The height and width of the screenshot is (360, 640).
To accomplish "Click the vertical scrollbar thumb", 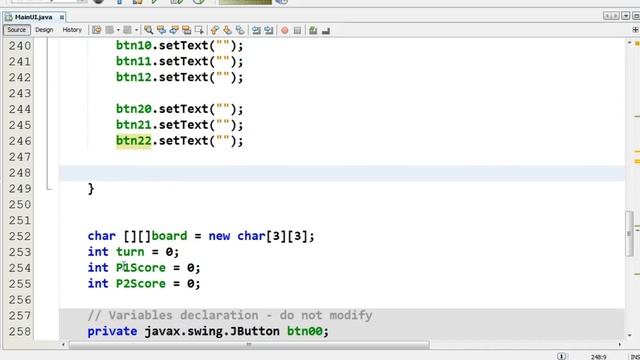I will (x=629, y=234).
